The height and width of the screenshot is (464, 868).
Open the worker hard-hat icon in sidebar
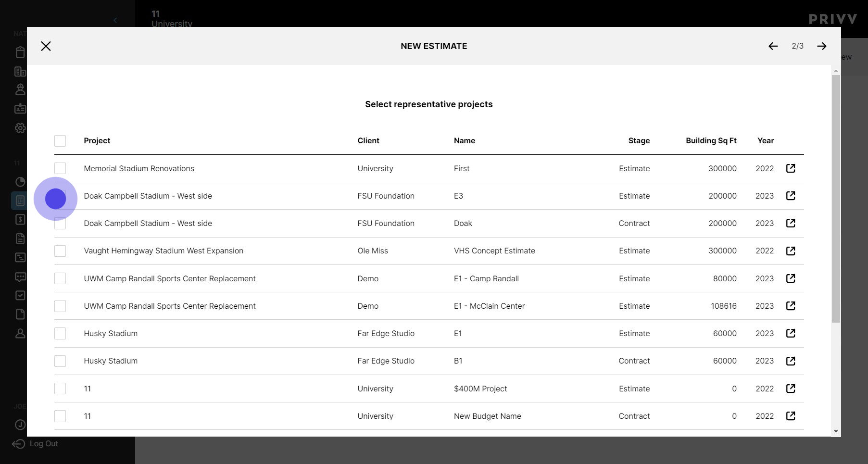click(x=20, y=89)
